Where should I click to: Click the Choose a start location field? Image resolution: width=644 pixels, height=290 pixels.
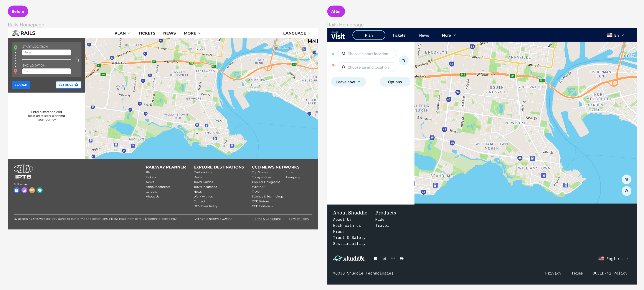367,54
